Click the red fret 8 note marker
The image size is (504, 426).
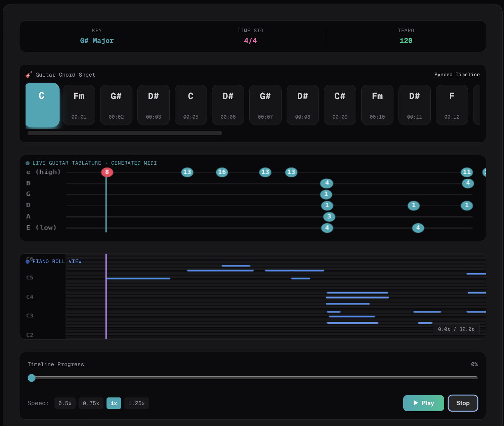[107, 172]
